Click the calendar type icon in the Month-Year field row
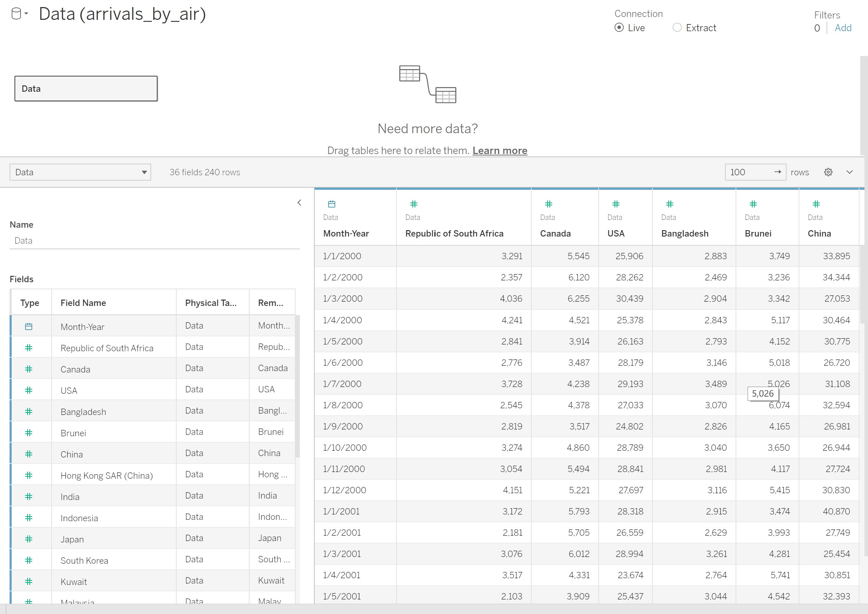 pyautogui.click(x=29, y=327)
